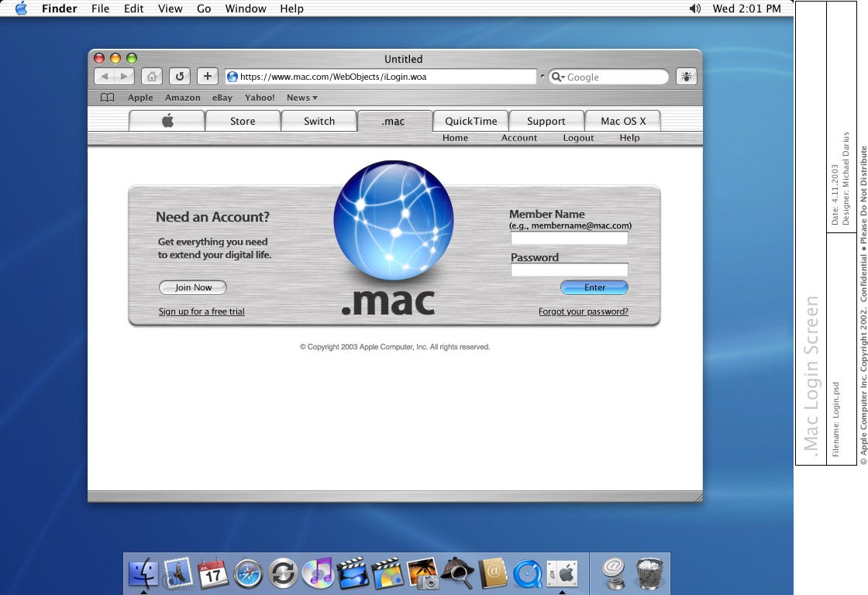The image size is (868, 595).
Task: Add bookmark with the plus button
Action: coord(208,77)
